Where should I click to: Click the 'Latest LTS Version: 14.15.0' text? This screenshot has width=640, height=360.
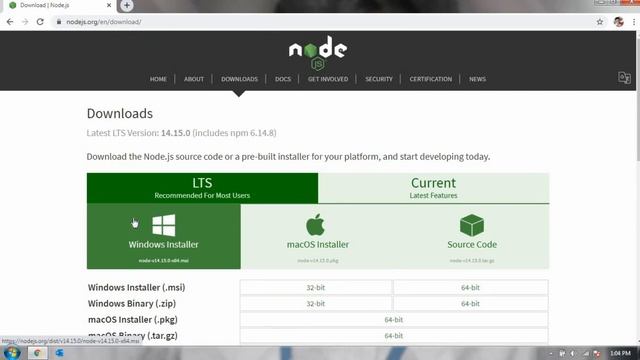click(x=138, y=133)
